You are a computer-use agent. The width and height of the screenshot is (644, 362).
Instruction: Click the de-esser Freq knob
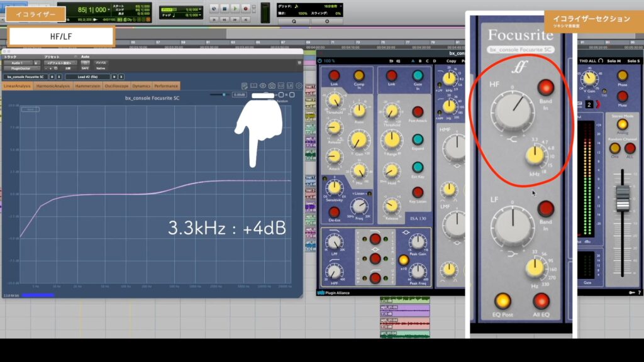pyautogui.click(x=360, y=206)
